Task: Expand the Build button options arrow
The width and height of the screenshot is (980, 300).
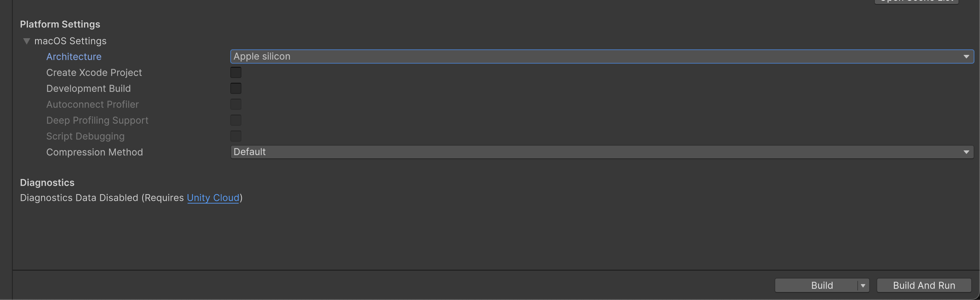Action: click(x=863, y=285)
